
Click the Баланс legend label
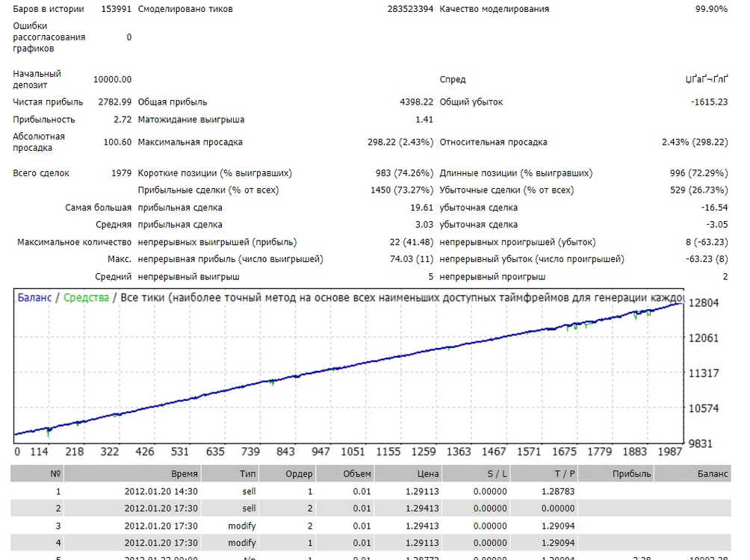point(34,297)
